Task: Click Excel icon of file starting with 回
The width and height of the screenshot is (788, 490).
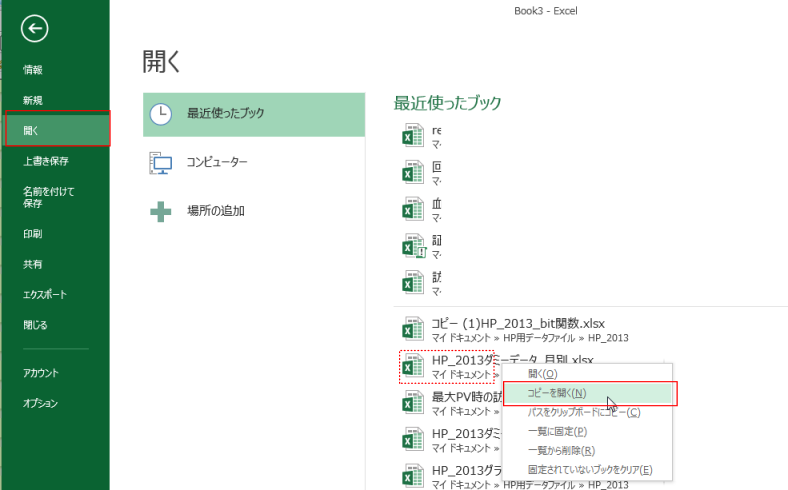Action: [413, 172]
